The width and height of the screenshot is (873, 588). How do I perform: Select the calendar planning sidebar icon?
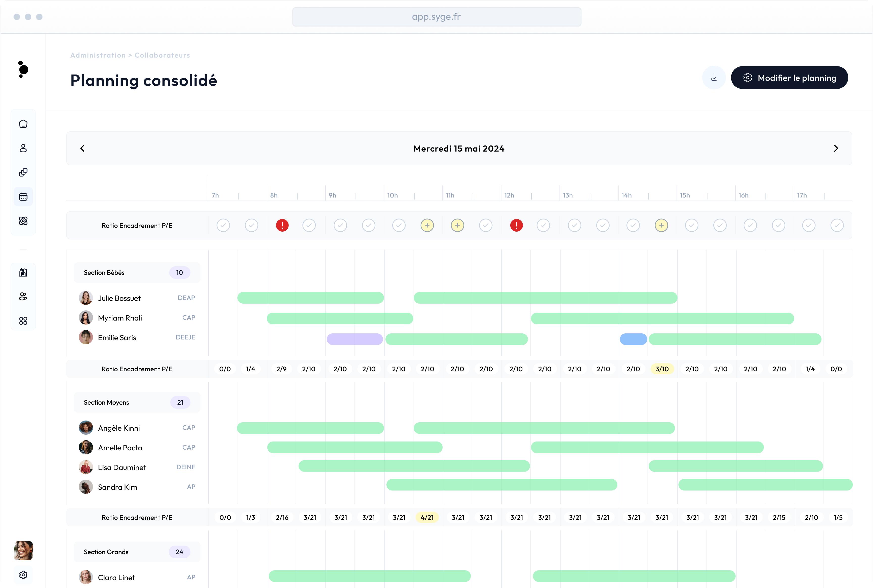(23, 197)
